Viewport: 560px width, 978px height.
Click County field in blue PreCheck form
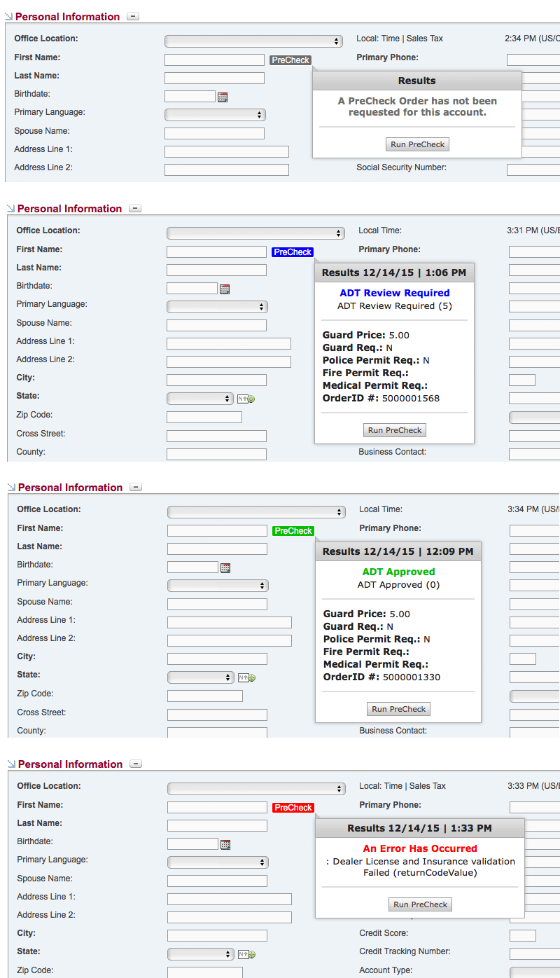click(x=216, y=455)
